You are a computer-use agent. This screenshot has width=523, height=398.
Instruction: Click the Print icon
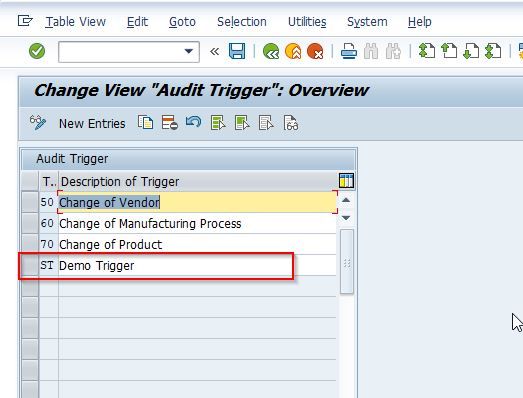click(349, 51)
